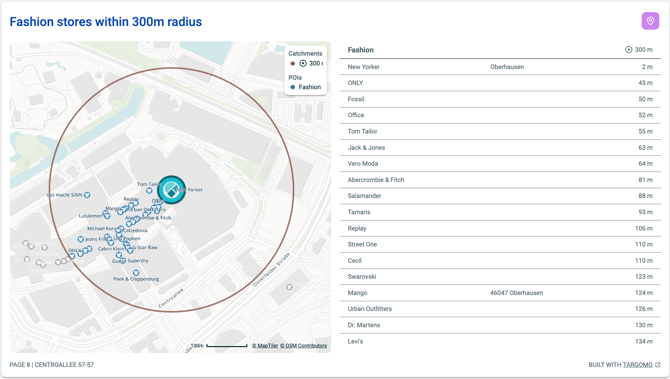The height and width of the screenshot is (379, 670).
Task: Select the Urban Outfitters table row
Action: pos(500,309)
